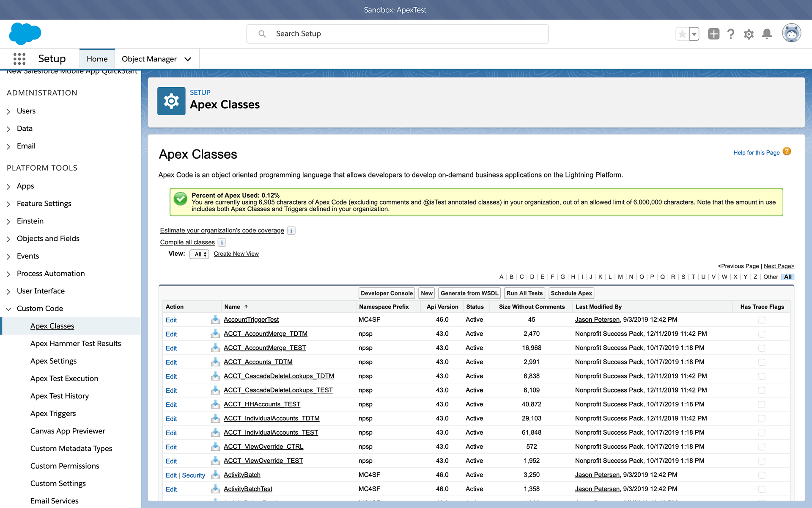This screenshot has height=508, width=812.
Task: Open the Salesforce Help question mark icon
Action: coord(731,34)
